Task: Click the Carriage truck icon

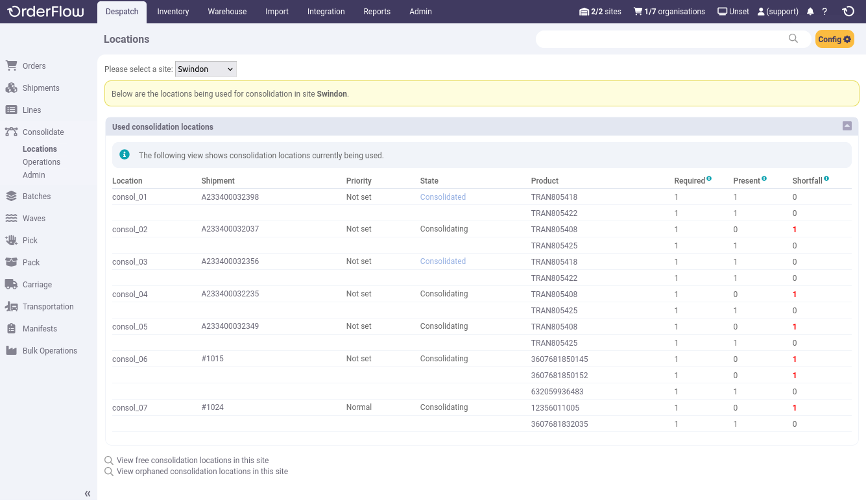Action: pyautogui.click(x=11, y=284)
